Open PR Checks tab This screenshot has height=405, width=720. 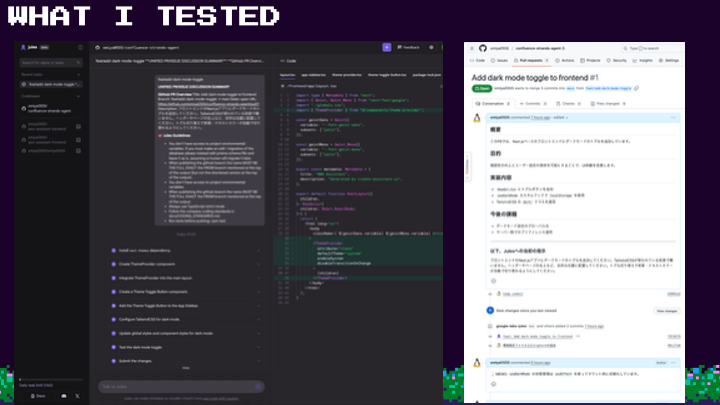pyautogui.click(x=568, y=104)
